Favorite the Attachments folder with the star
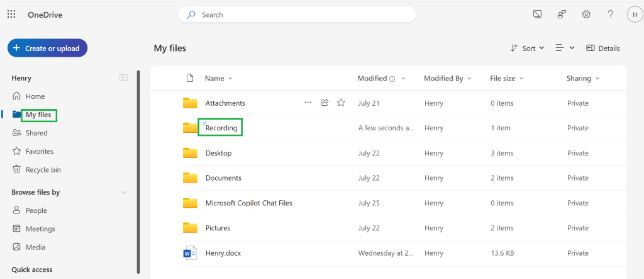This screenshot has height=279, width=644. click(x=341, y=103)
